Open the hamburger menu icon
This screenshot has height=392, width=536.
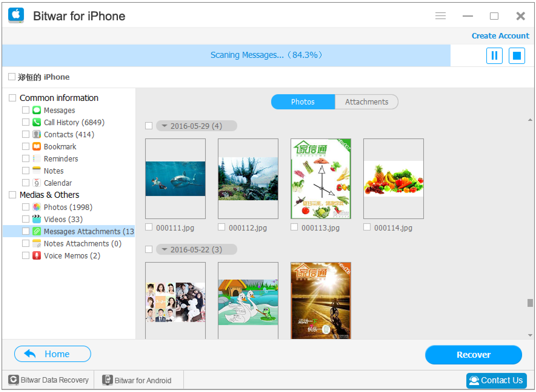point(440,16)
